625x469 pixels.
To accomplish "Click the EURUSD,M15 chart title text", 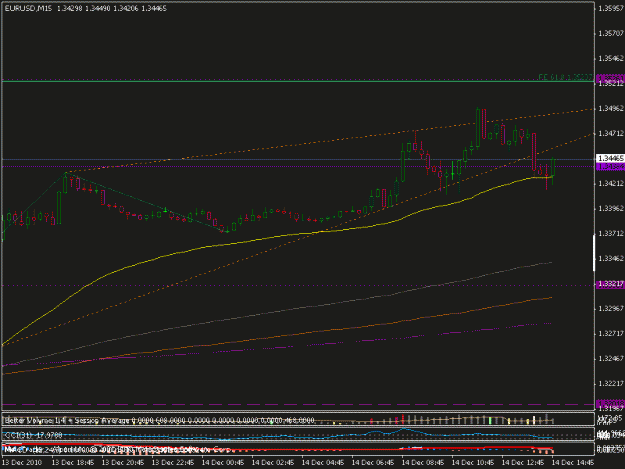I will tap(28, 8).
